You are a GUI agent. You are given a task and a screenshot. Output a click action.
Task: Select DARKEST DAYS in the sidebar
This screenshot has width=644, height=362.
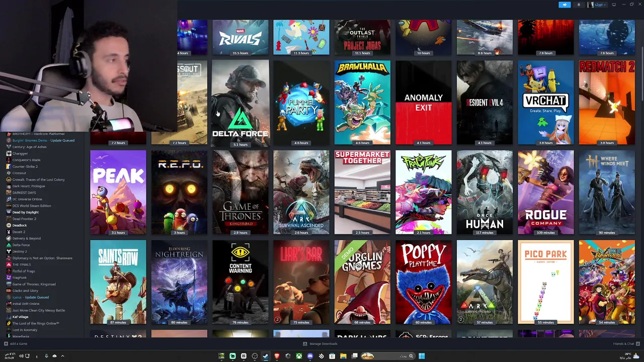point(24,193)
